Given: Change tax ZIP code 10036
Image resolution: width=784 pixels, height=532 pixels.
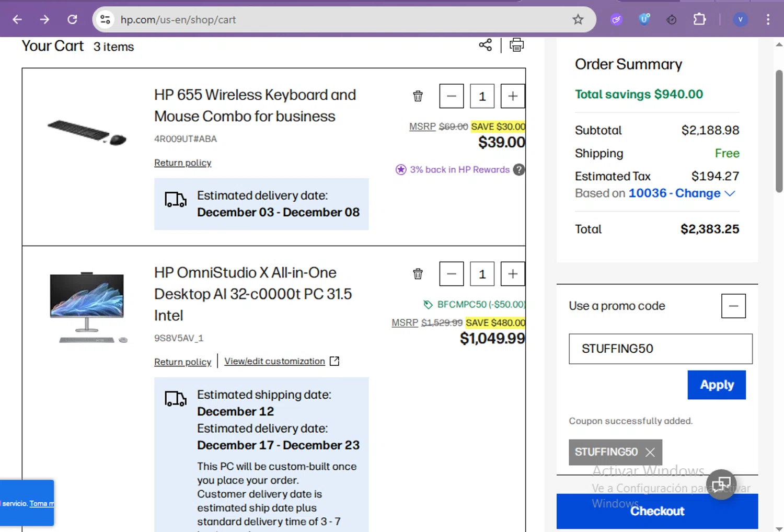Looking at the screenshot, I should (x=682, y=193).
